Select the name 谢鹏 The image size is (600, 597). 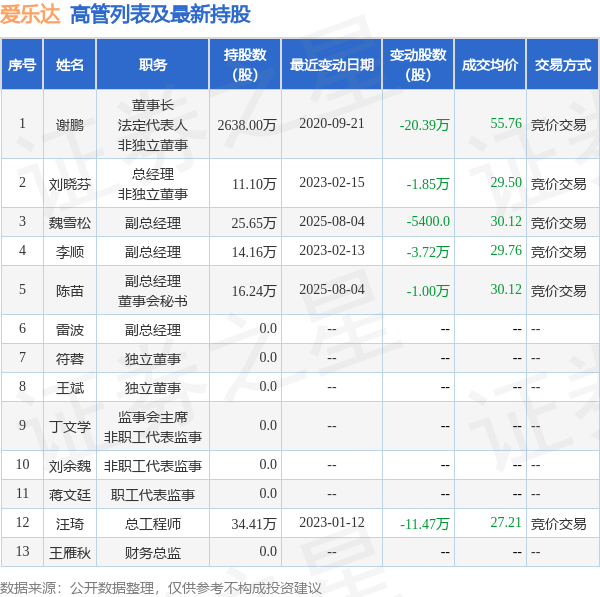70,125
